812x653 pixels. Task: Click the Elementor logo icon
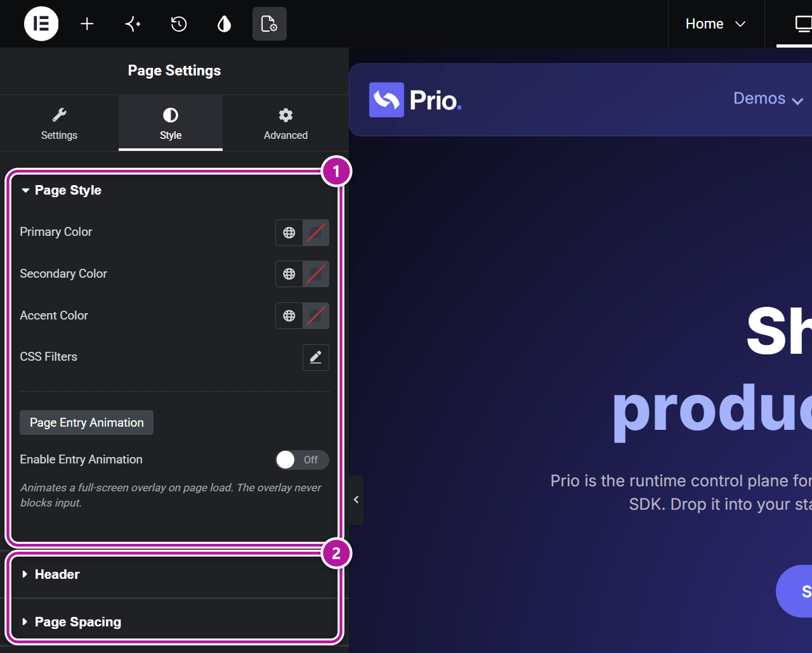coord(41,23)
